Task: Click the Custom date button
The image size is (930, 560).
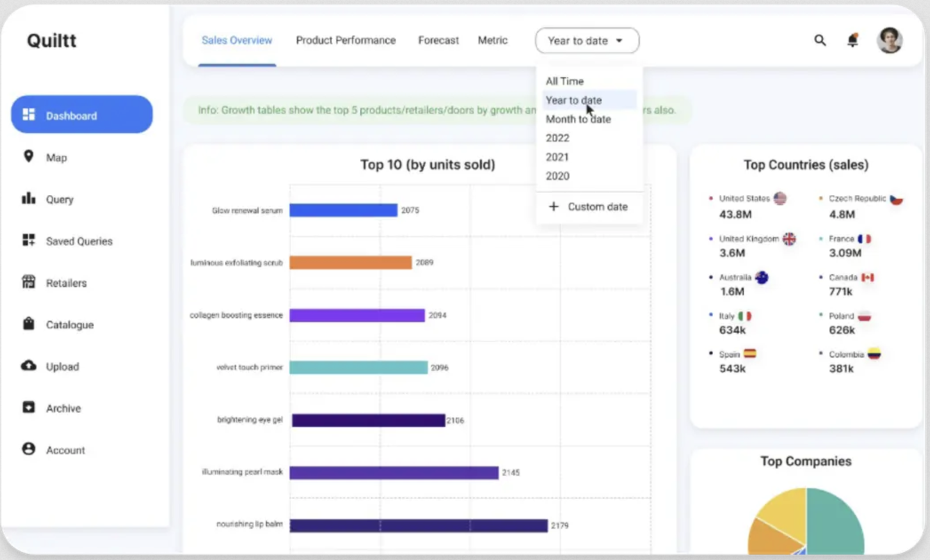Action: pyautogui.click(x=589, y=207)
